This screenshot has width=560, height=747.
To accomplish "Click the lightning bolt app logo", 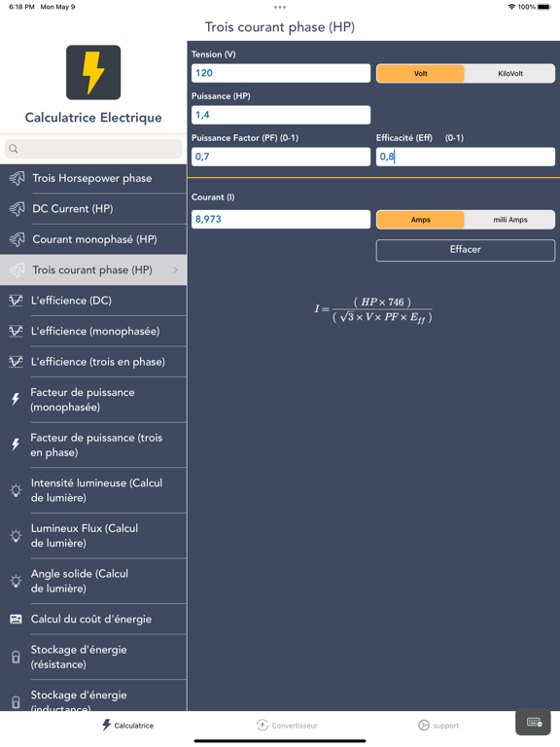I will tap(93, 72).
